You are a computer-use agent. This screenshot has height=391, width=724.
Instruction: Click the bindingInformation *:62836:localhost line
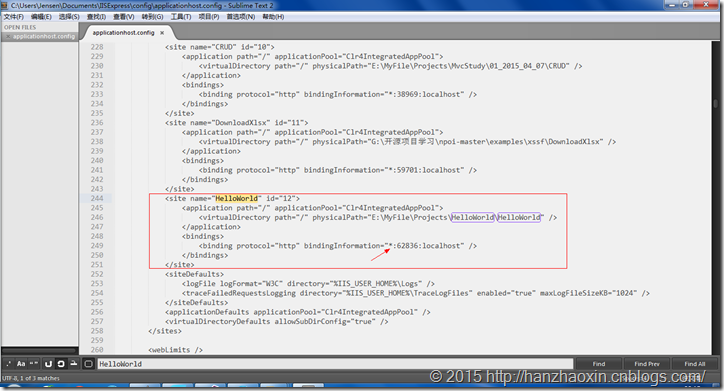(x=338, y=246)
